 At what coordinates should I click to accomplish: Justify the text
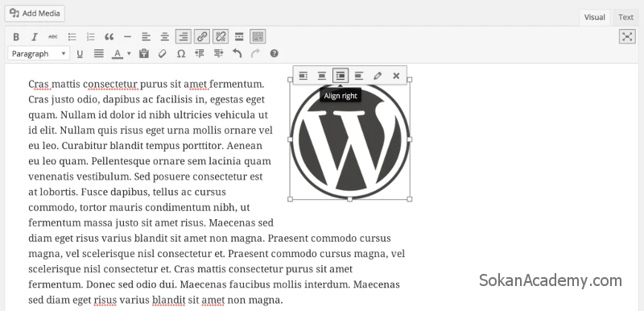click(98, 54)
